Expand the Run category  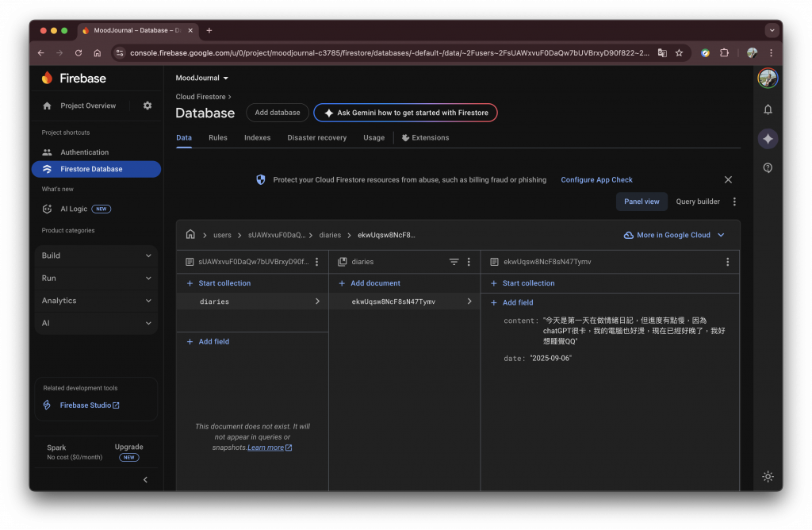(96, 278)
